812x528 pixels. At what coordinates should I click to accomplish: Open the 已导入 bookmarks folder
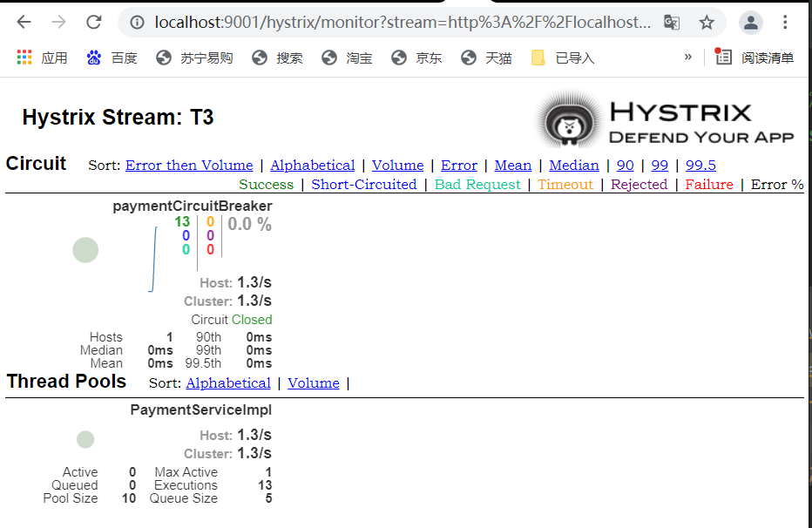[563, 58]
